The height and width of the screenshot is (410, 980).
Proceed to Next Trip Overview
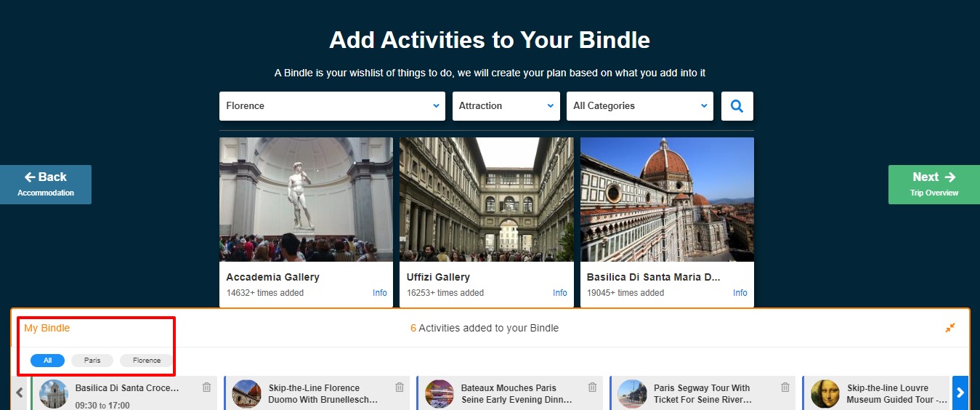[x=934, y=184]
